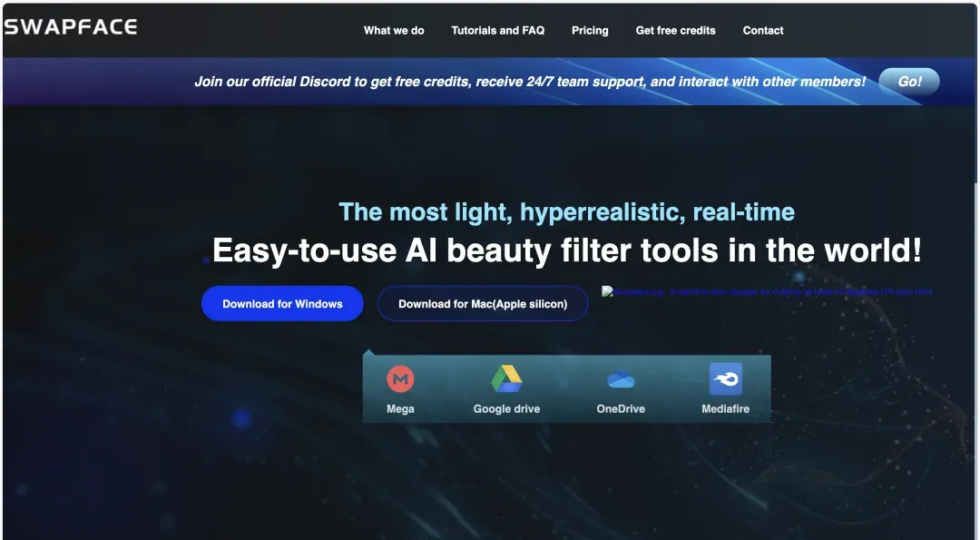Screen dimensions: 980x540
Task: Click the SWAPFACE logo
Action: coord(71,27)
